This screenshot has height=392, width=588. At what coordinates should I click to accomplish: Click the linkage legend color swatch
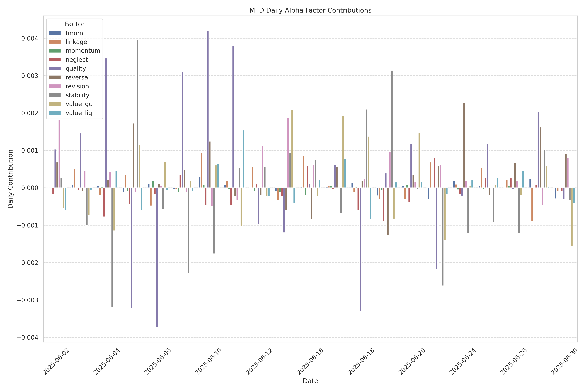click(x=55, y=42)
